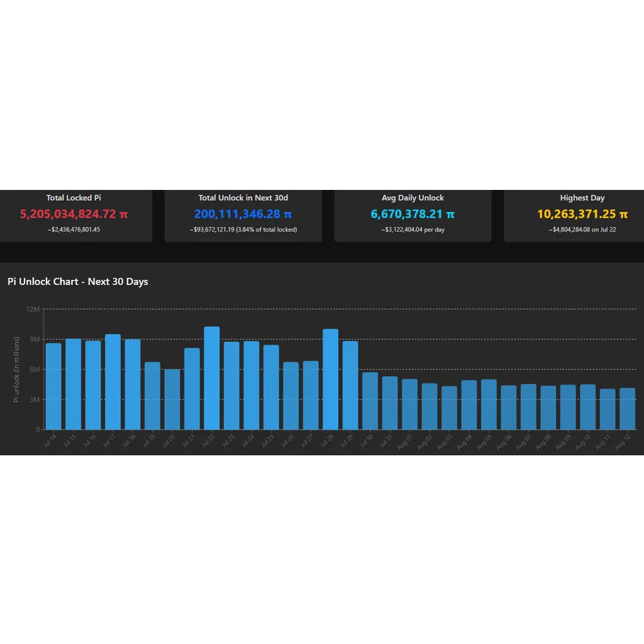The height and width of the screenshot is (644, 644).
Task: Click the ~$4,804,284.08 on Jul 22 text
Action: (x=582, y=230)
